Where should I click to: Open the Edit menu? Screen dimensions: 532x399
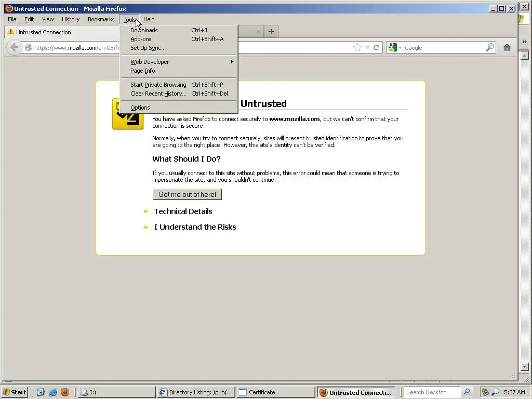tap(29, 19)
